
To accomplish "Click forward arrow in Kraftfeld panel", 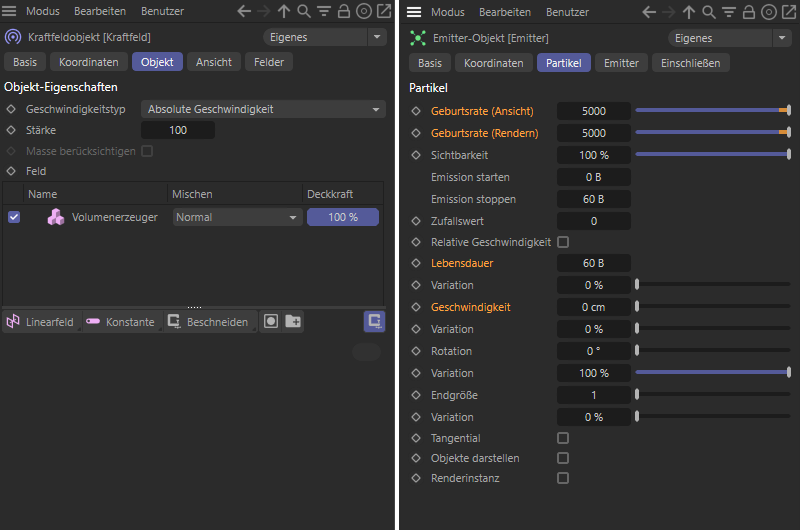I will coord(264,11).
